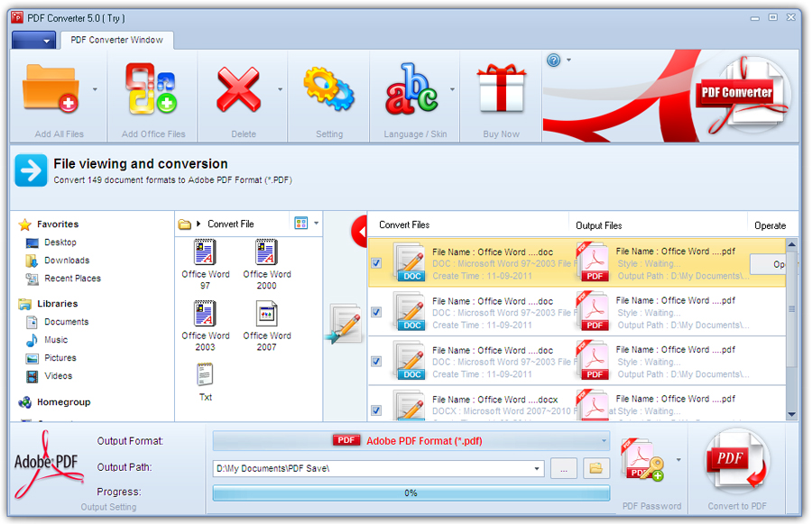Uncheck the first conversion row checkbox
Image resolution: width=812 pixels, height=524 pixels.
pos(376,263)
